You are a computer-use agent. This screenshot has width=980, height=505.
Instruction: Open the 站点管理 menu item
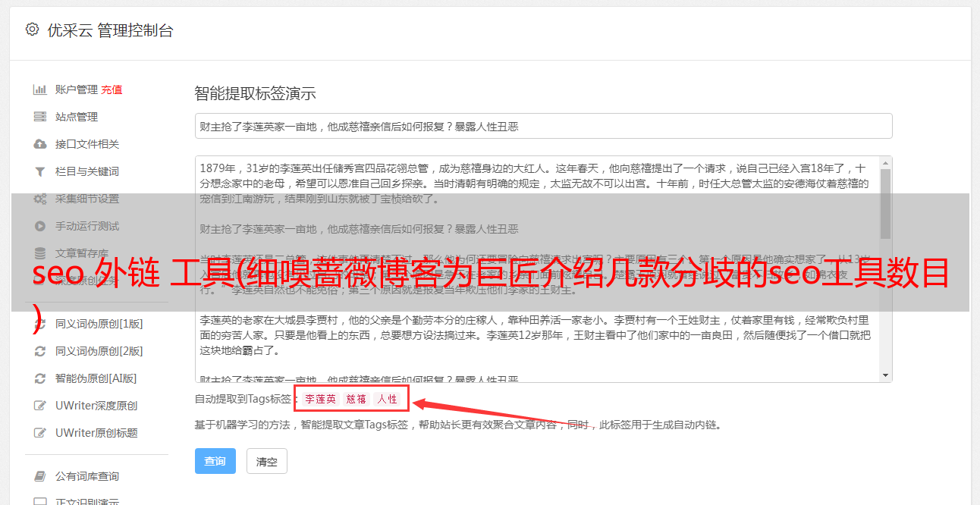pyautogui.click(x=77, y=117)
